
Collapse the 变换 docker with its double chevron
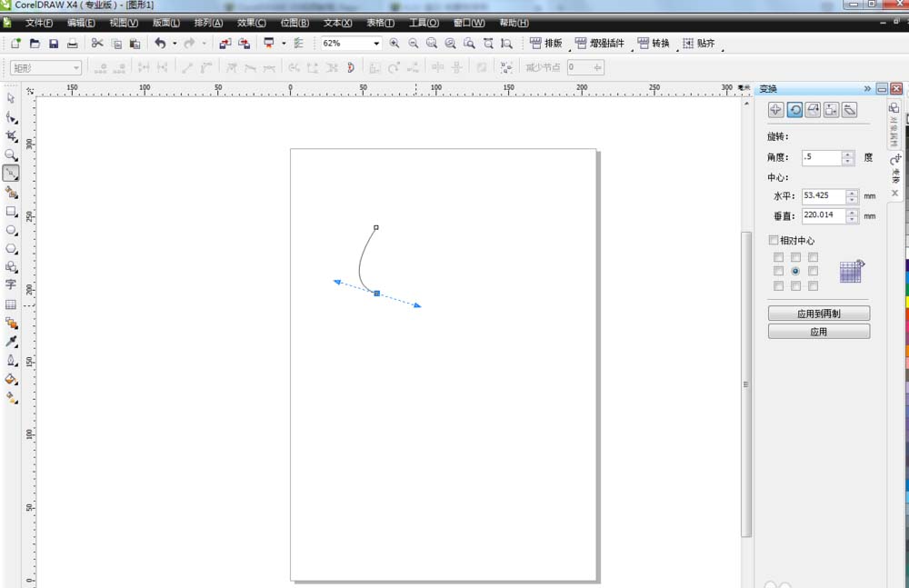(x=866, y=87)
